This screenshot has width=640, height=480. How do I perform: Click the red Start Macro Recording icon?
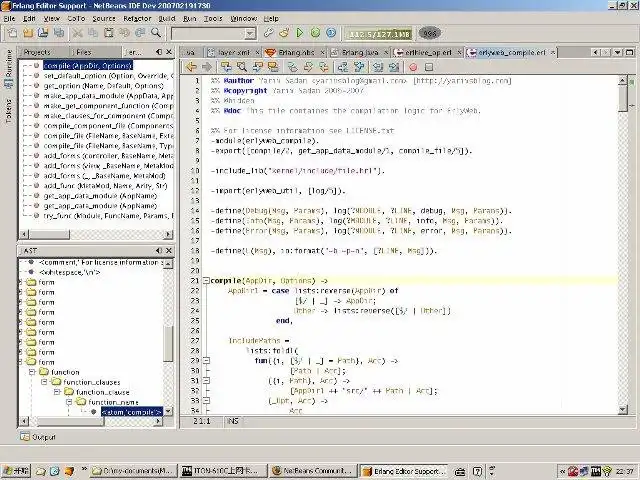pyautogui.click(x=413, y=67)
